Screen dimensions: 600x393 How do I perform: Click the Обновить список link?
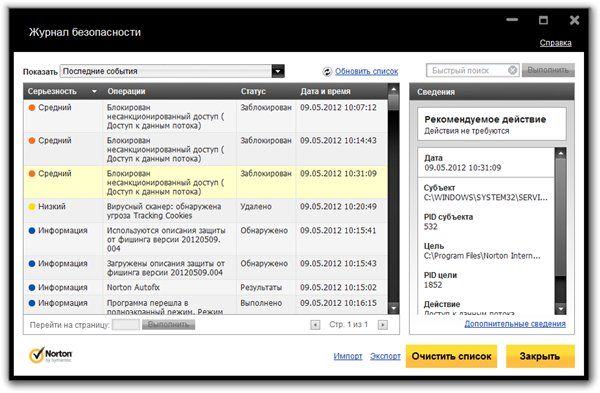(366, 71)
